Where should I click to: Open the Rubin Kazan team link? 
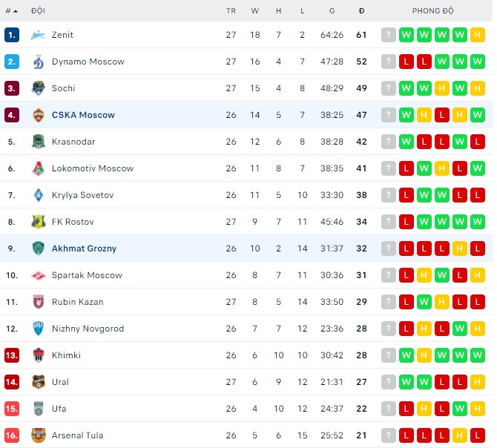77,302
